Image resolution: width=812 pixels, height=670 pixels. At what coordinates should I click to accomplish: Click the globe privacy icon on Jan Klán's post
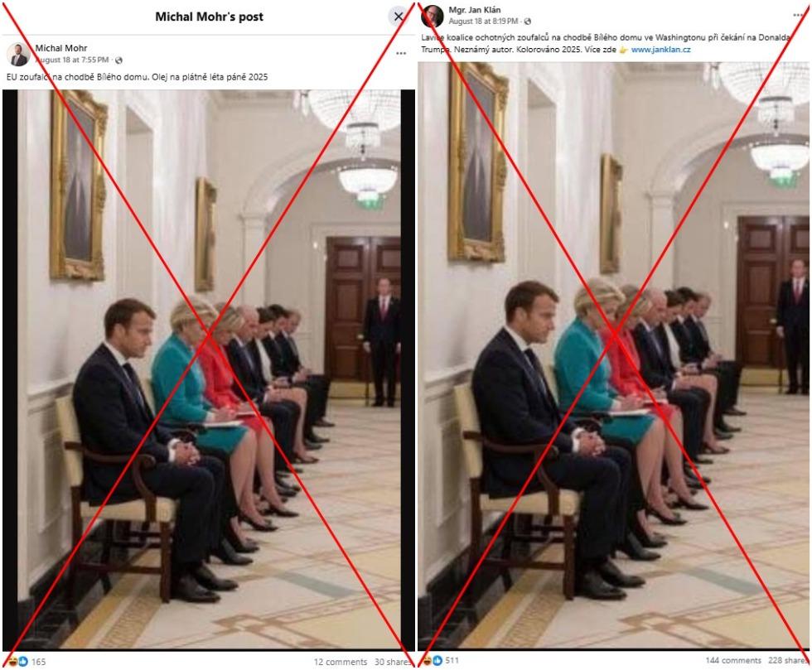coord(528,22)
